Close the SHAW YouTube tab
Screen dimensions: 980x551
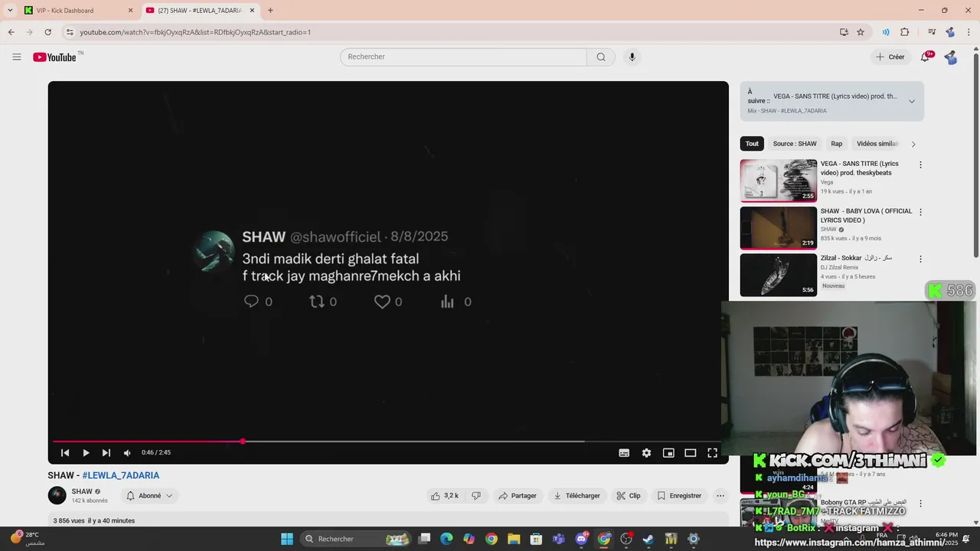pos(252,10)
